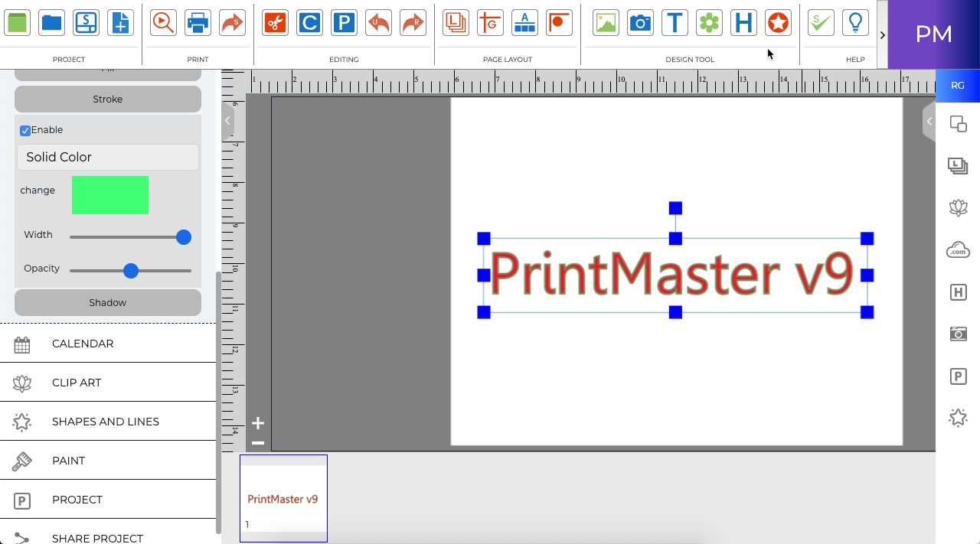Select the Cut tool in the Editing group
The height and width of the screenshot is (544, 980).
point(275,22)
